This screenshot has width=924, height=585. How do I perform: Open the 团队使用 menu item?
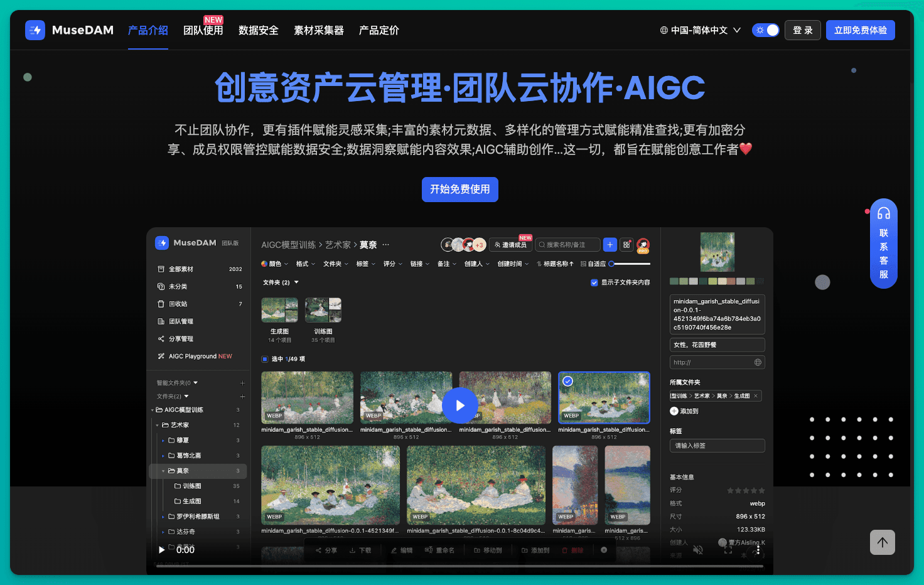click(203, 30)
